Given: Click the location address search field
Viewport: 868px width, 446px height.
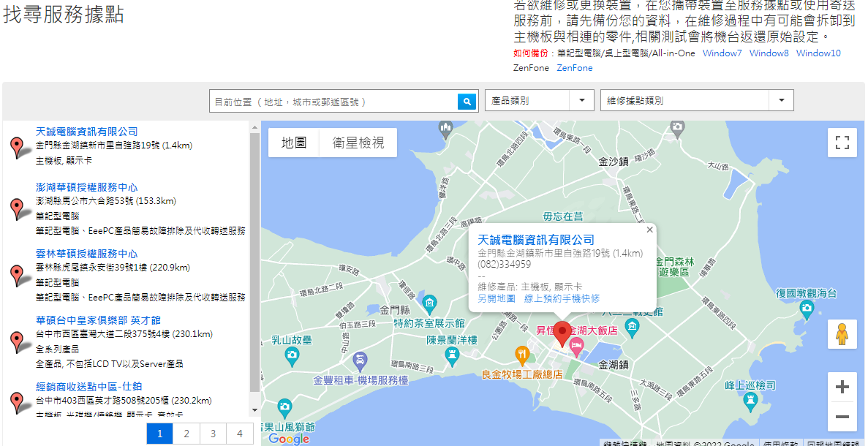Looking at the screenshot, I should pos(333,101).
